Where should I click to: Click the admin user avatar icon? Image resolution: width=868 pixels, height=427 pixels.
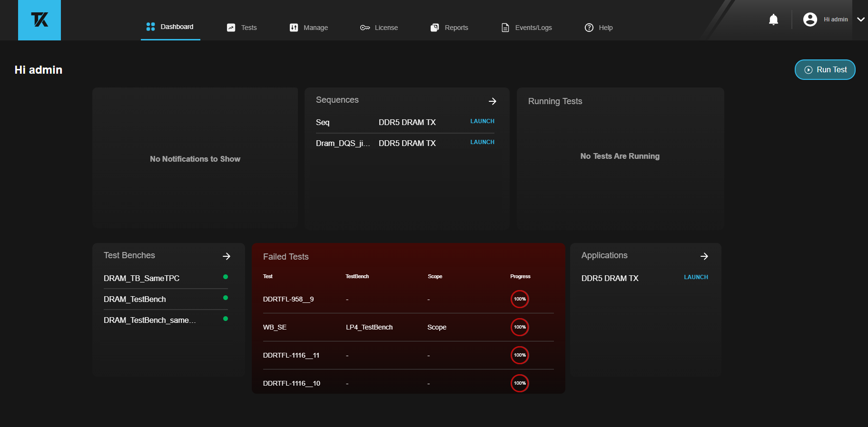click(x=809, y=19)
